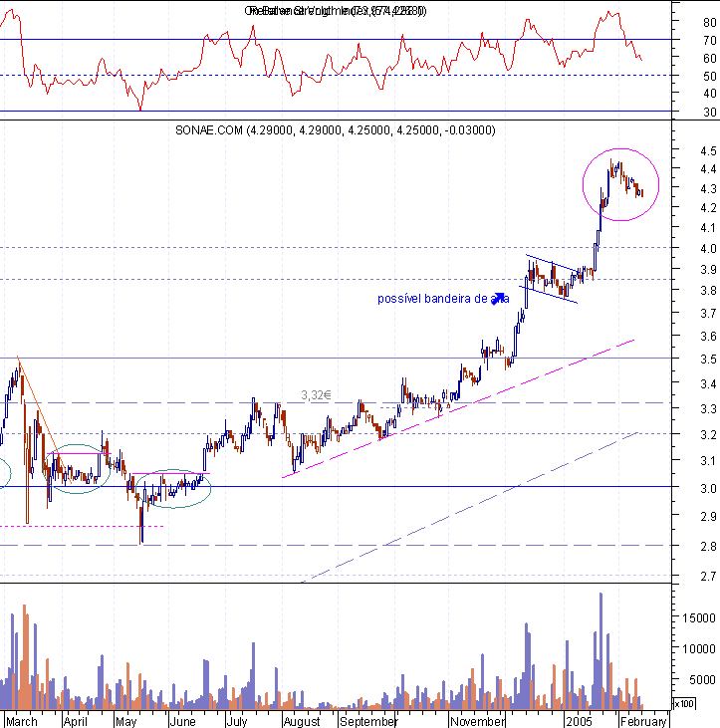
Task: Select the 60 value on the RSI scale
Action: coord(710,58)
